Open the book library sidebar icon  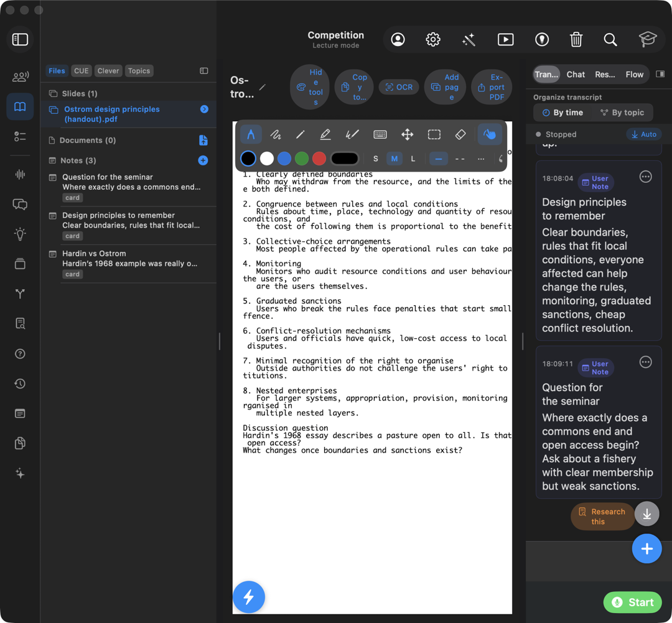[x=20, y=106]
